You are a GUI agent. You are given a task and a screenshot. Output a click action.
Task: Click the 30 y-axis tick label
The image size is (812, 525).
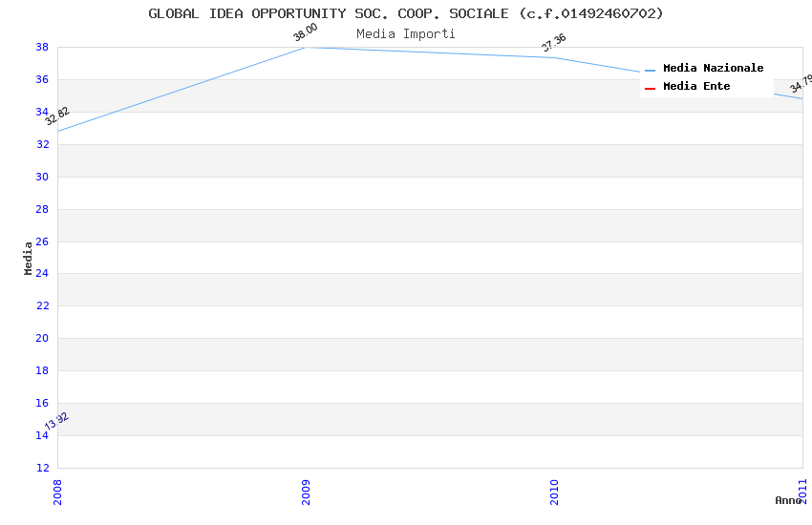pyautogui.click(x=42, y=177)
